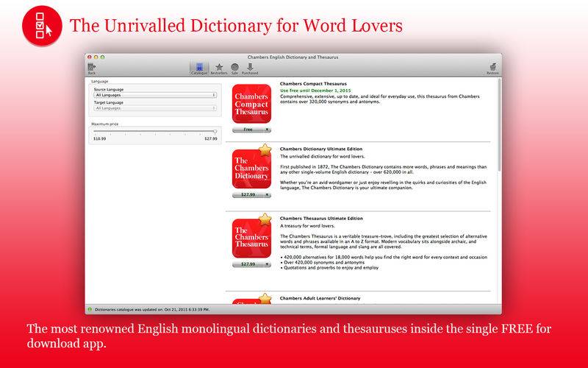Click the Chambers Compact Thesaurus cover icon
The image size is (588, 368).
[x=251, y=105]
